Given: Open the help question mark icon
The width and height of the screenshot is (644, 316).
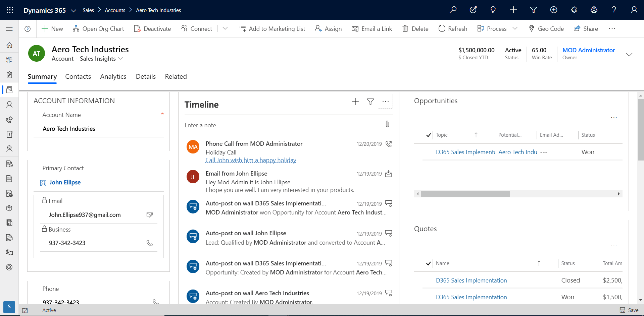Looking at the screenshot, I should [614, 10].
